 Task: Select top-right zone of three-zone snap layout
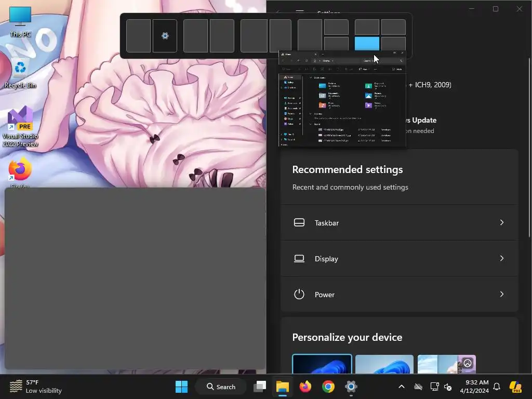coord(336,27)
